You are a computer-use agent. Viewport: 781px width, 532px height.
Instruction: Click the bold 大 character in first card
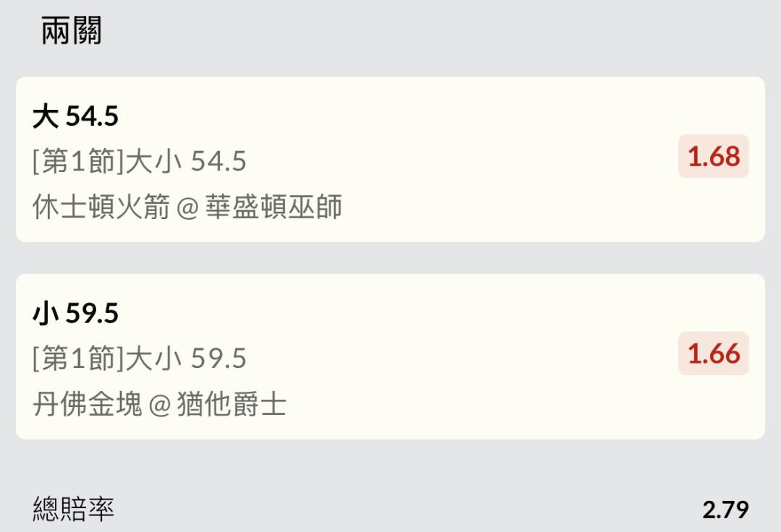45,116
